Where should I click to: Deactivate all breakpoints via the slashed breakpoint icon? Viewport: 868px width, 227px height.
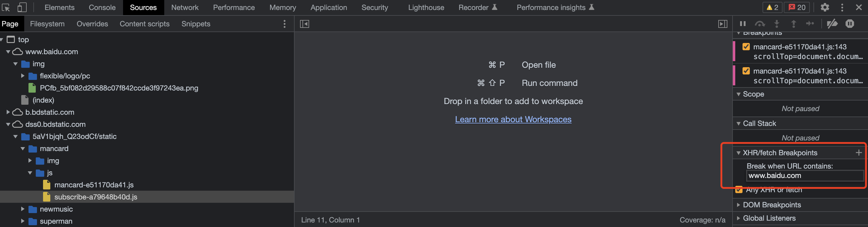pyautogui.click(x=833, y=24)
